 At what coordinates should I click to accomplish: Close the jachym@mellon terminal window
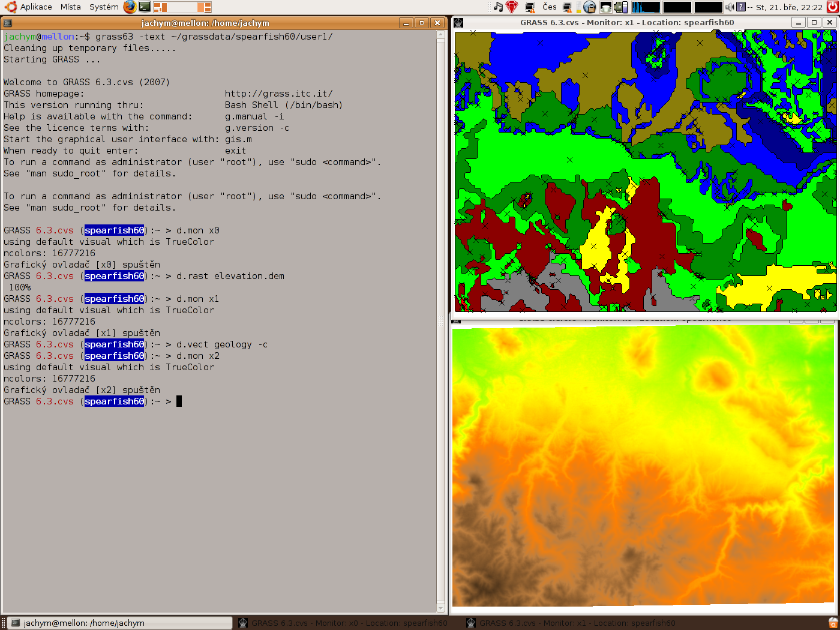pos(437,23)
